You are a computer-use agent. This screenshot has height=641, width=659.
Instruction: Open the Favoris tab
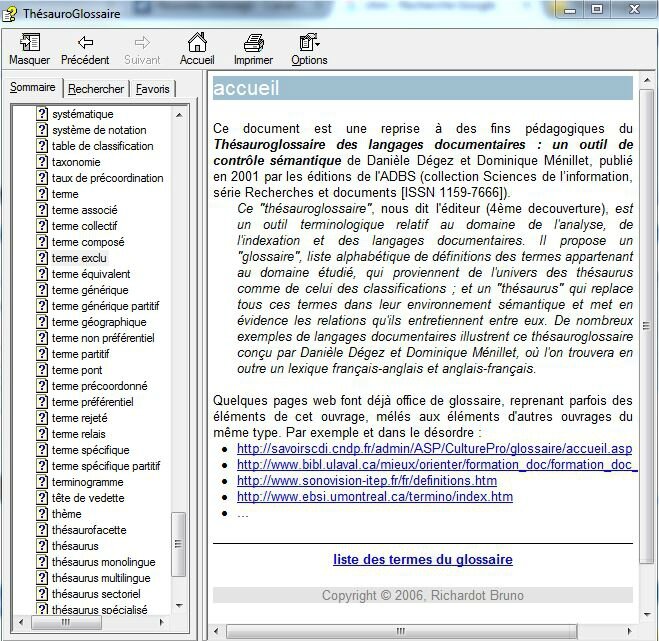click(x=153, y=89)
